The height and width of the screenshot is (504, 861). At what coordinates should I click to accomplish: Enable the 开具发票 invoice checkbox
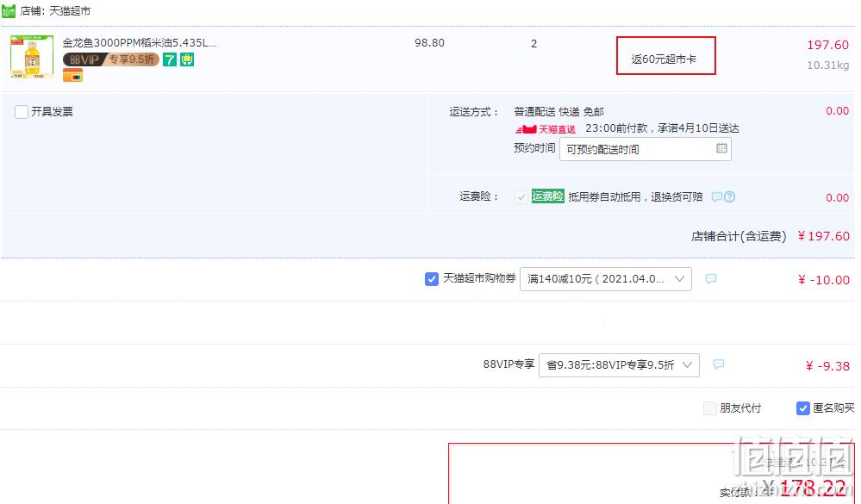click(x=22, y=112)
